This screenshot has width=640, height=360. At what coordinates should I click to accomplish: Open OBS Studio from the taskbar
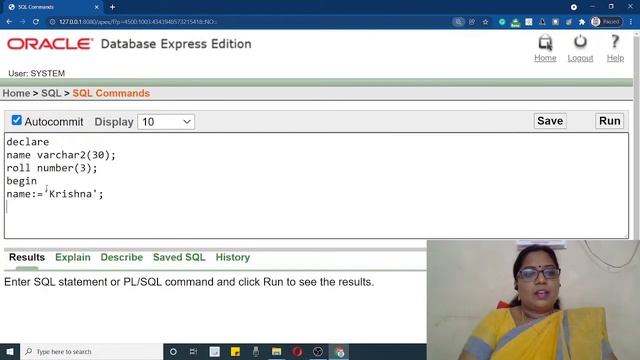click(x=318, y=351)
